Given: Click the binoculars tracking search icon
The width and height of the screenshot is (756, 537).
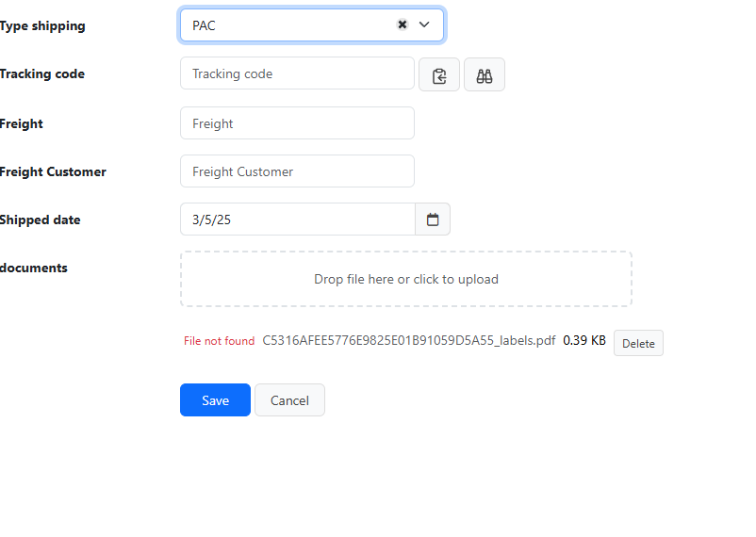Looking at the screenshot, I should pyautogui.click(x=485, y=74).
